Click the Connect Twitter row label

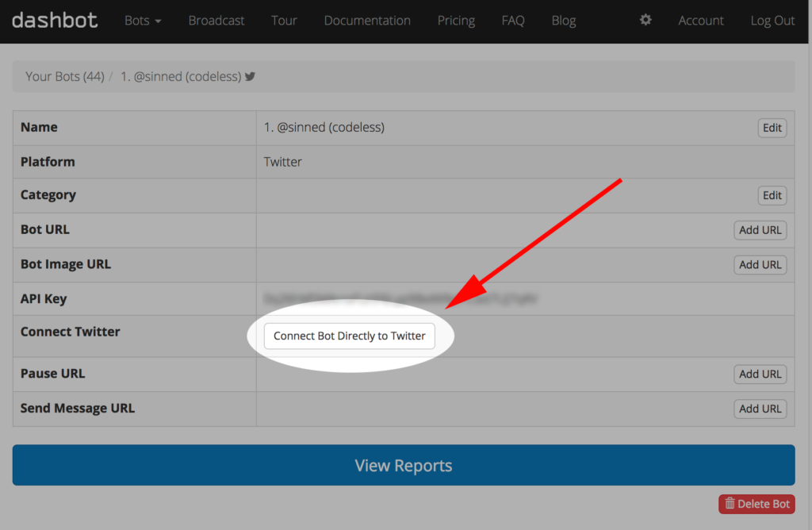pyautogui.click(x=71, y=332)
